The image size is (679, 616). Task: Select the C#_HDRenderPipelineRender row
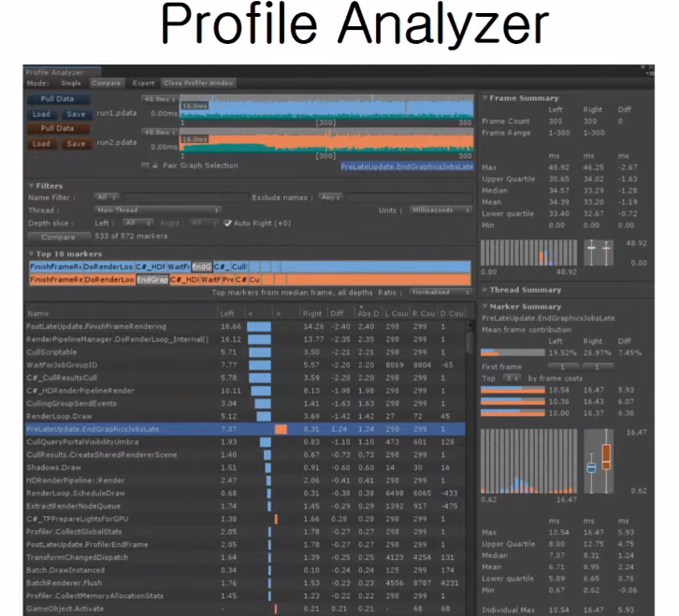point(245,391)
